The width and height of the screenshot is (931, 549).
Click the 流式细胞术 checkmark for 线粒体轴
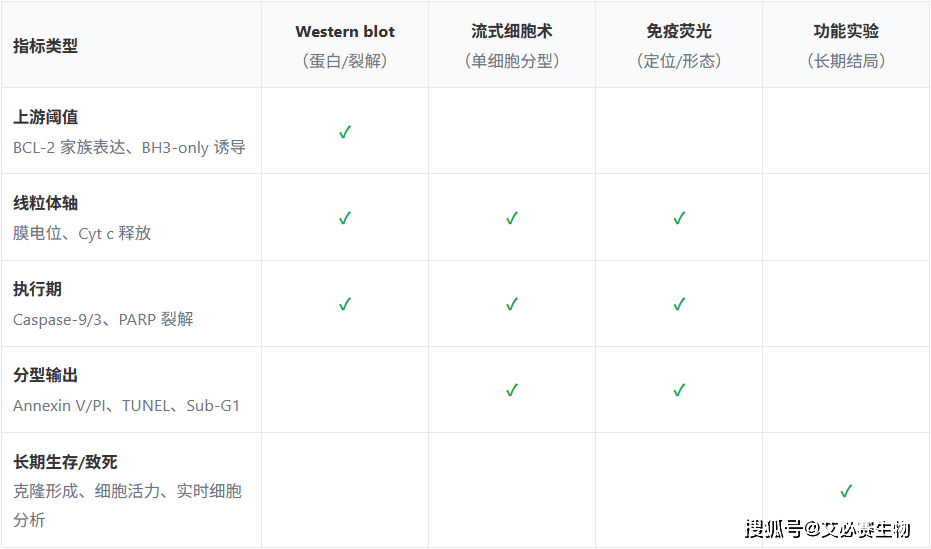pyautogui.click(x=512, y=218)
